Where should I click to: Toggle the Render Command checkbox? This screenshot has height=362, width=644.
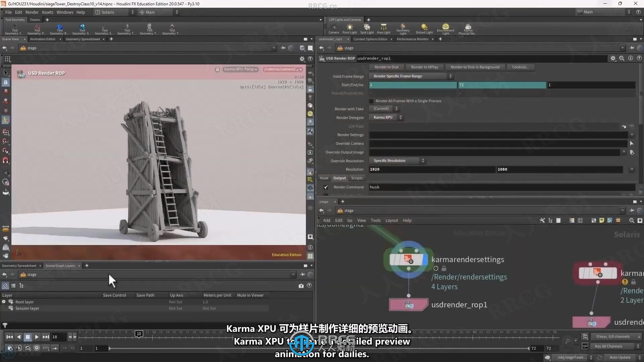click(x=326, y=187)
